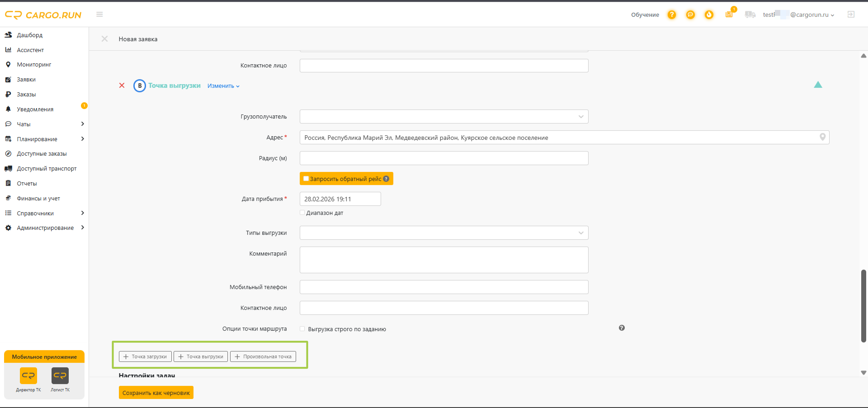The image size is (868, 408).
Task: Open the yellow question mark help icon
Action: coord(672,14)
